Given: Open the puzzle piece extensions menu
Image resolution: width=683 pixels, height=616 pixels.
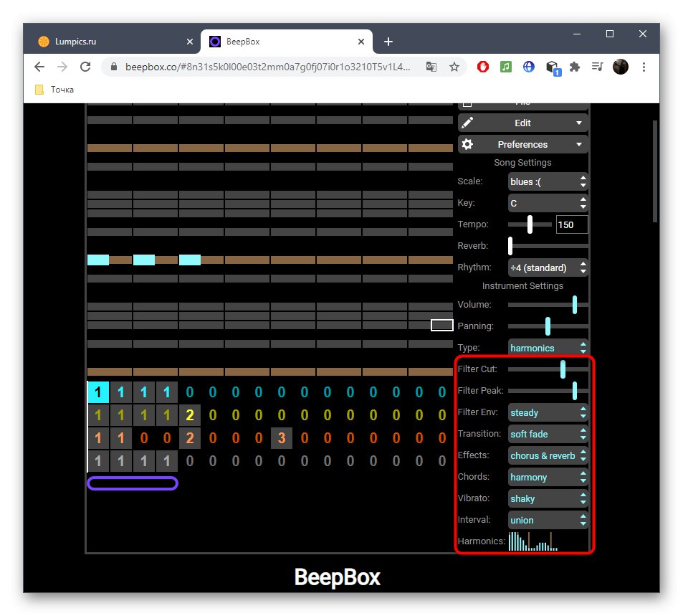Looking at the screenshot, I should pyautogui.click(x=575, y=67).
